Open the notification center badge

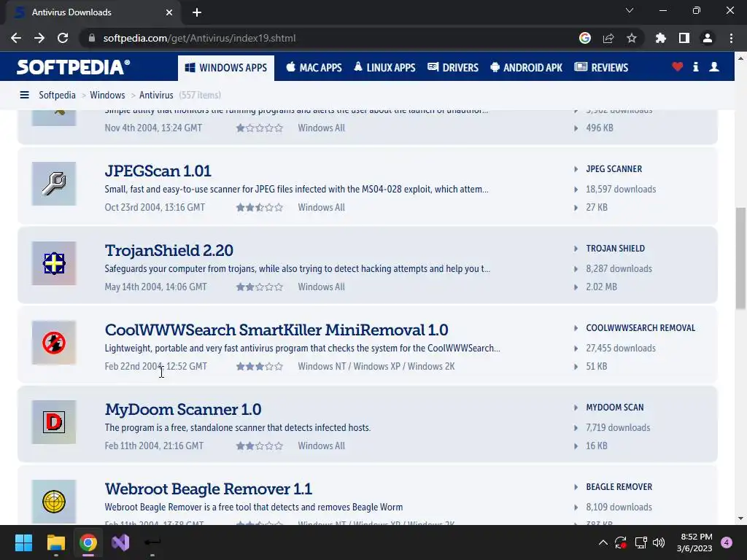pyautogui.click(x=727, y=542)
